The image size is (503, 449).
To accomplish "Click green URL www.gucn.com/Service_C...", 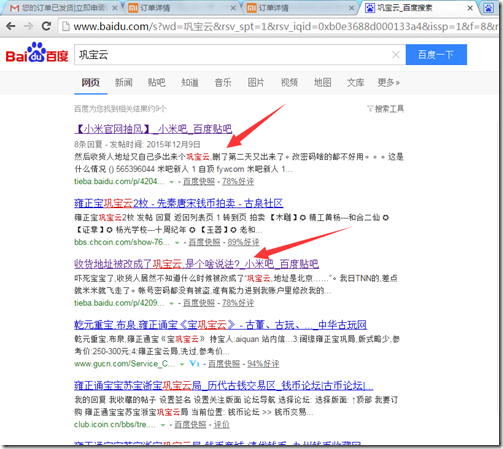I will click(124, 364).
